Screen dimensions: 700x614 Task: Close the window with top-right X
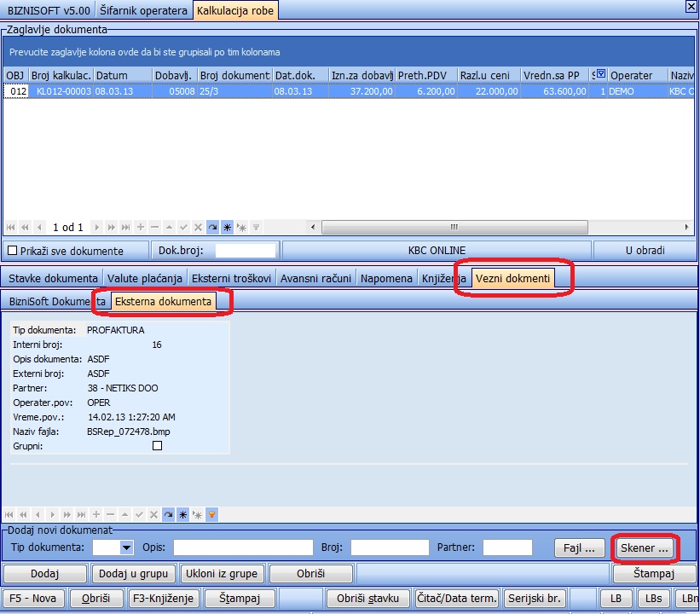click(x=691, y=6)
